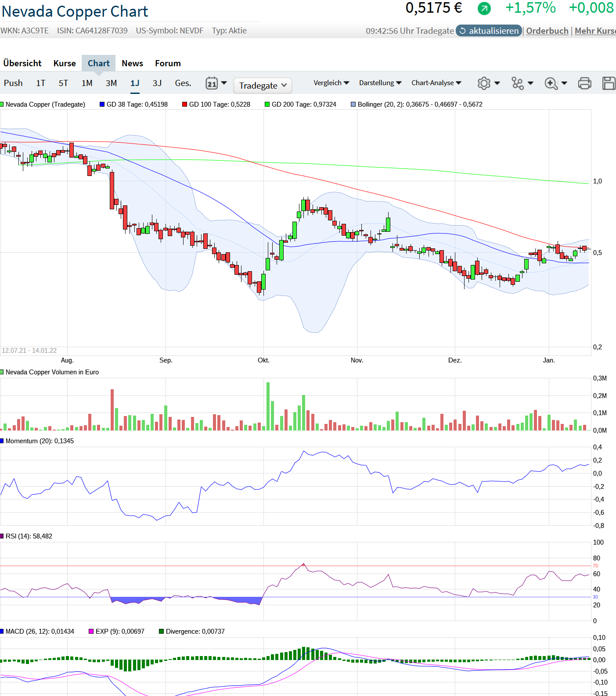This screenshot has width=616, height=696.
Task: Click the green Nevada Copper (Tradegate) legend swatch
Action: coord(2,104)
